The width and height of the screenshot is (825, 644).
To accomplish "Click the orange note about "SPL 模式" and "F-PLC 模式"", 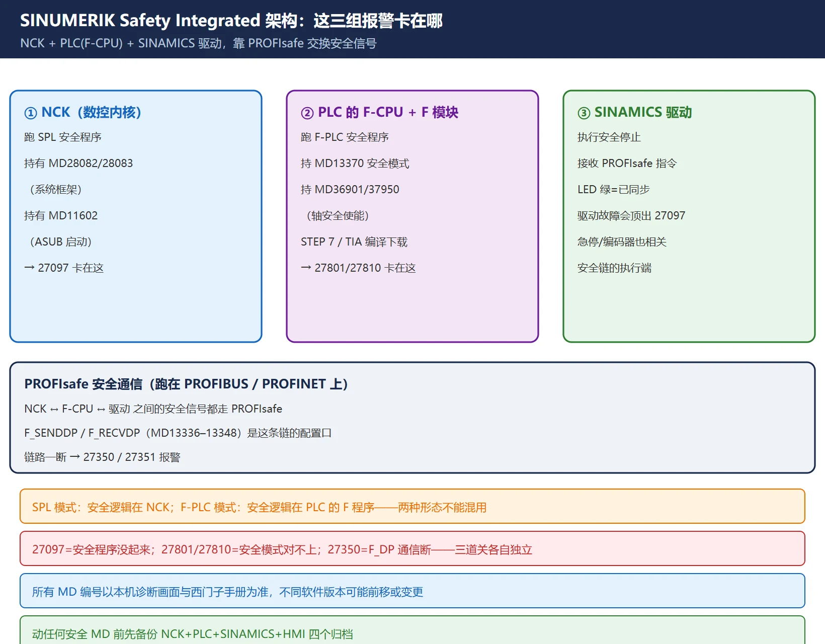I will (412, 506).
